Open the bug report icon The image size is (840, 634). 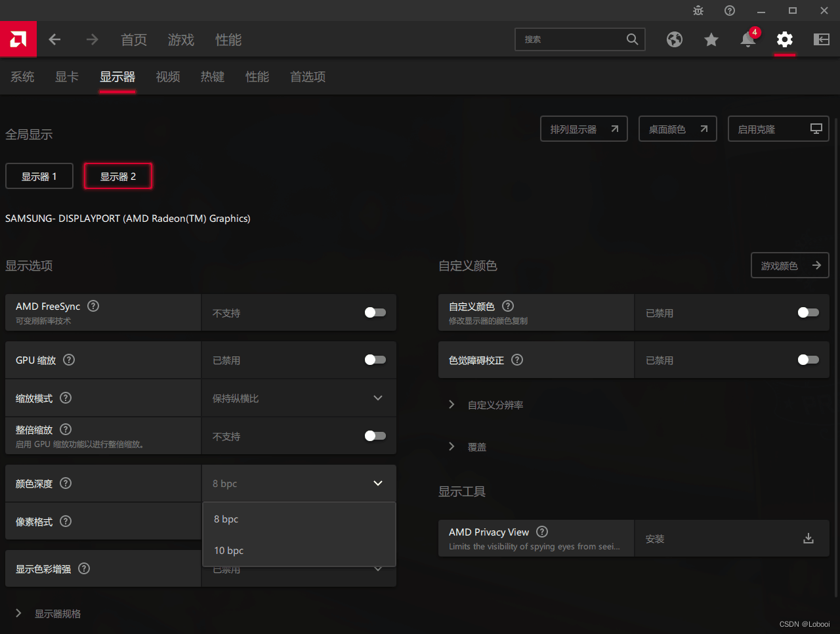coord(698,11)
